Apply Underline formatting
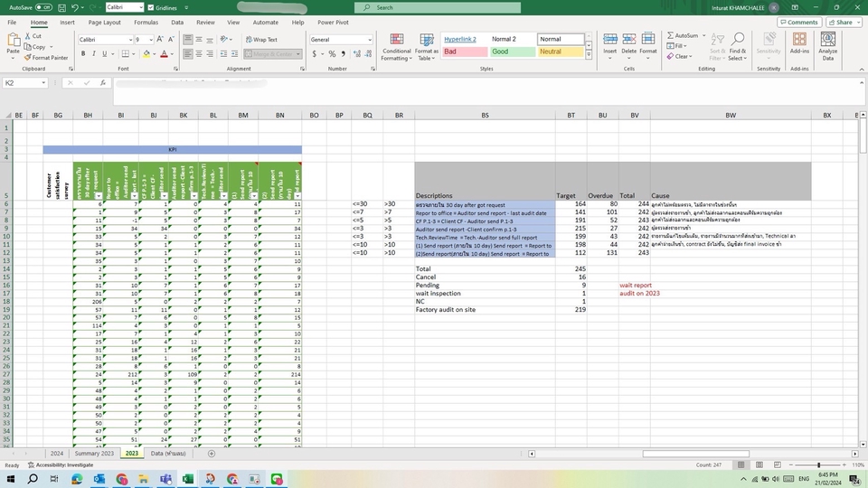This screenshot has height=488, width=868. click(x=104, y=54)
